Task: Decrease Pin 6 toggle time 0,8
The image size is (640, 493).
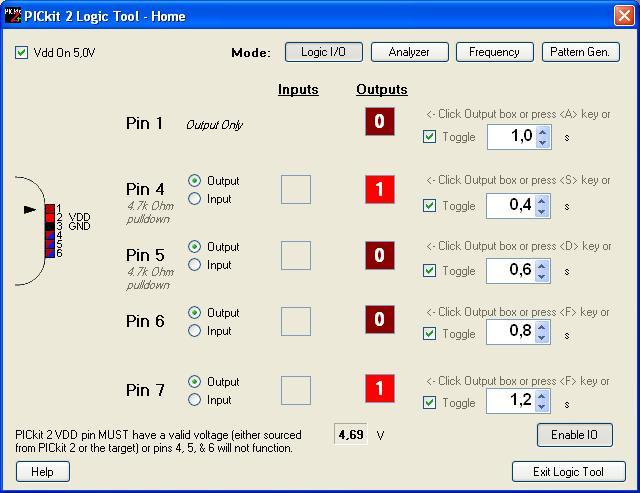Action: (542, 338)
